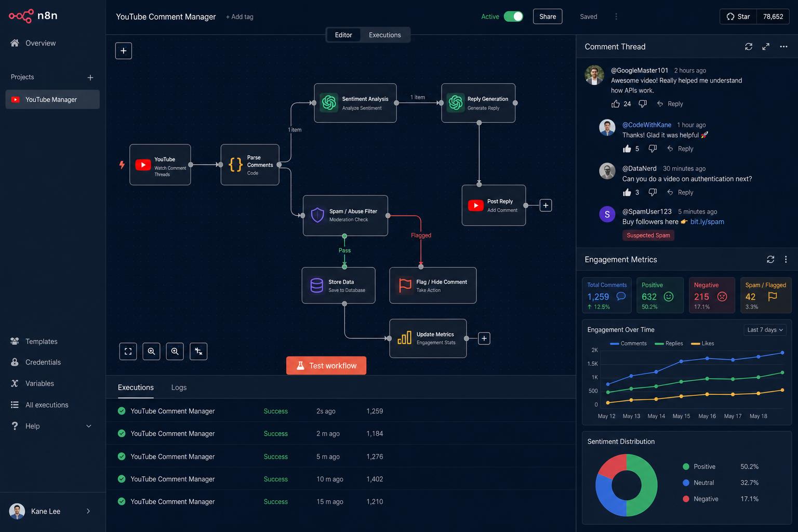Viewport: 798px width, 532px height.
Task: Click the Share button
Action: coord(548,17)
